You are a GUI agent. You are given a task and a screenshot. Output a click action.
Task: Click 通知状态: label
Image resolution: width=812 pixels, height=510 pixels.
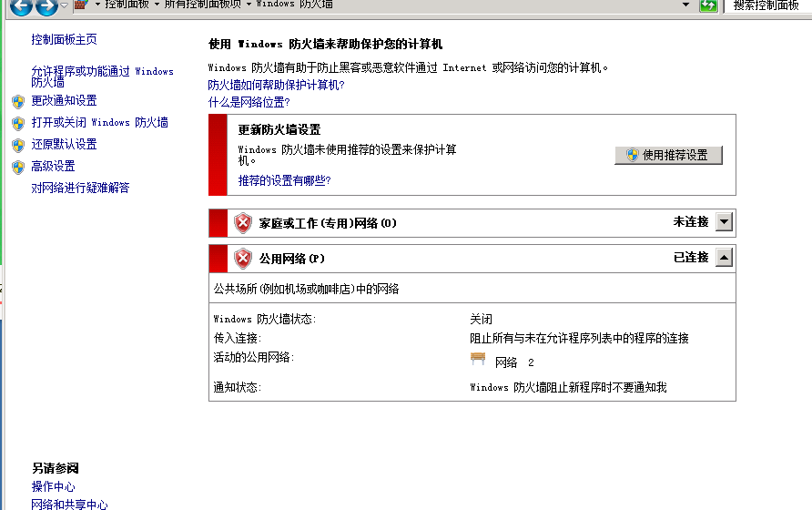238,387
